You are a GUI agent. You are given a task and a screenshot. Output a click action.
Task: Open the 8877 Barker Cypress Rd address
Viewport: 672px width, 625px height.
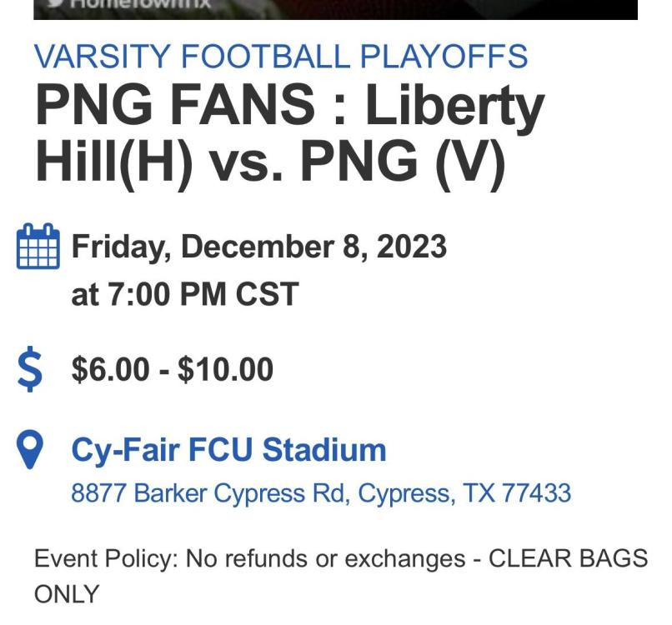point(321,493)
